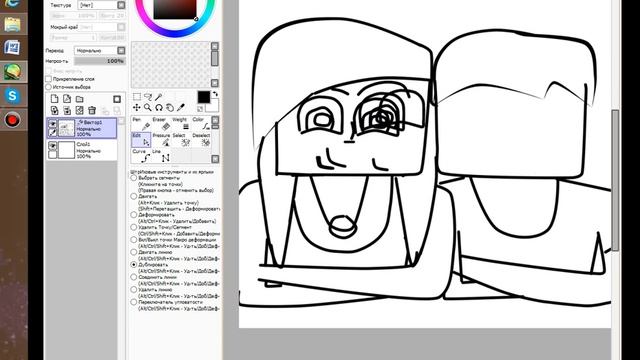Click the canvas vertical scrollbar
This screenshot has height=360, width=640.
pos(615,180)
